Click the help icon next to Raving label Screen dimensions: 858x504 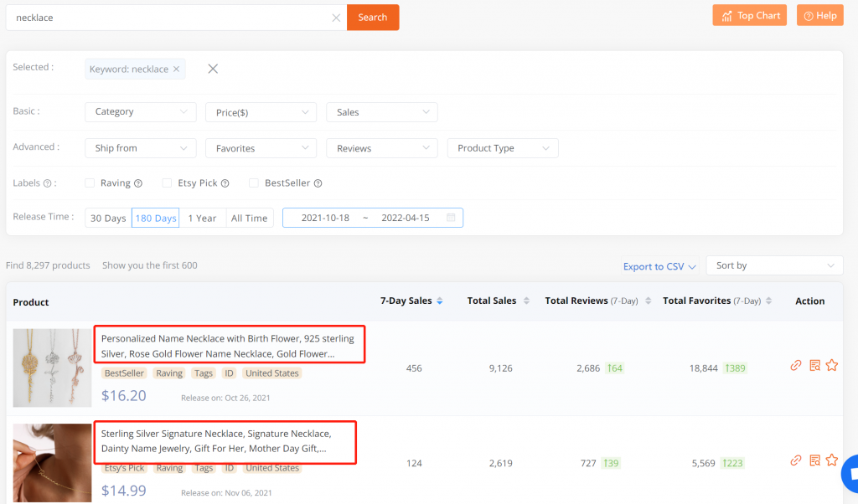(138, 183)
